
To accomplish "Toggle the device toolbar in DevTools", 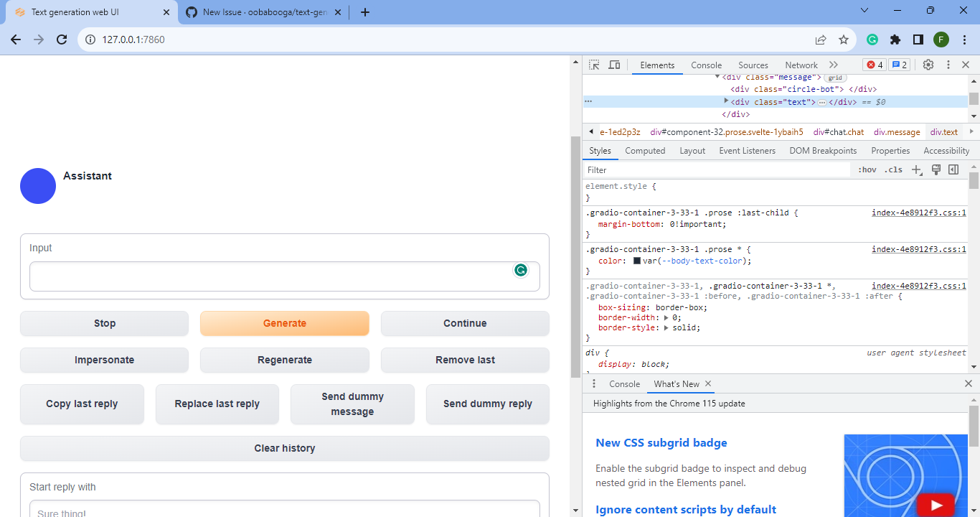I will pyautogui.click(x=614, y=65).
